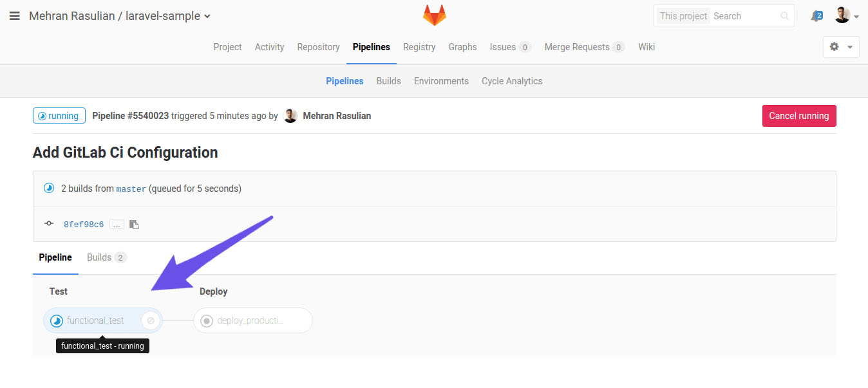Screen dimensions: 868x388
Task: Click the commit icon next to 8fef98c6
Action: (x=48, y=223)
